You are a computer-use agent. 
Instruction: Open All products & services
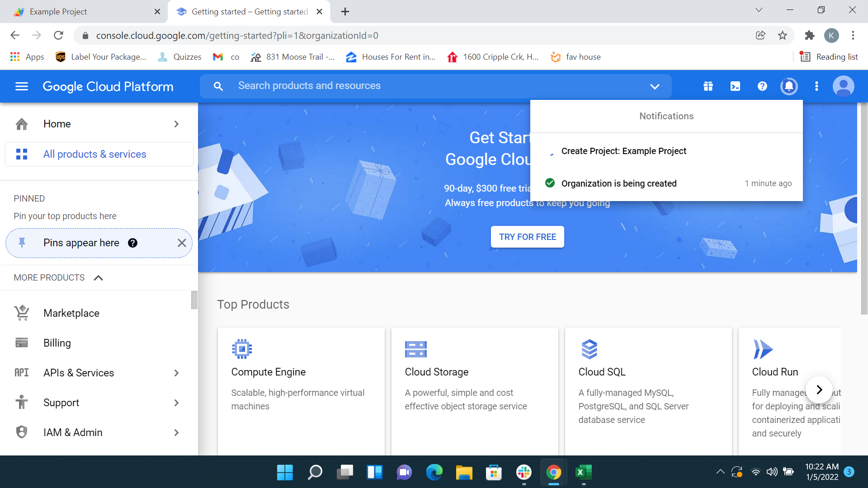coord(99,154)
